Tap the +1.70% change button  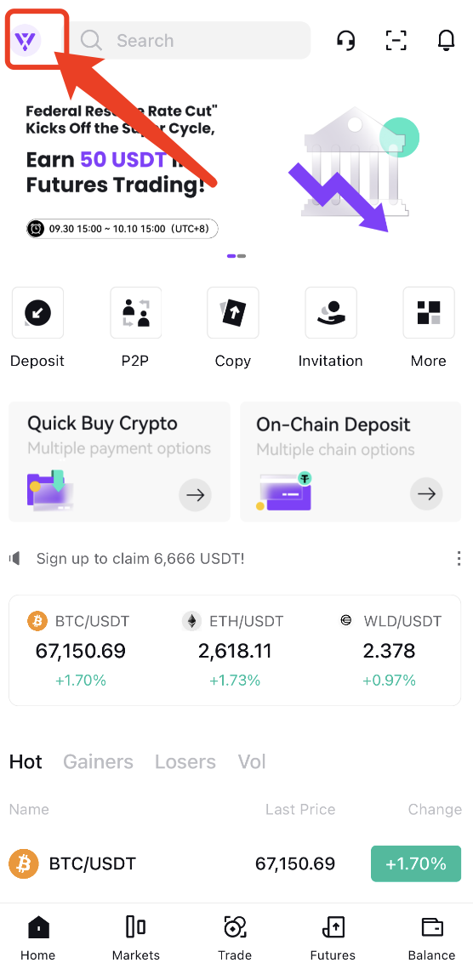(416, 863)
